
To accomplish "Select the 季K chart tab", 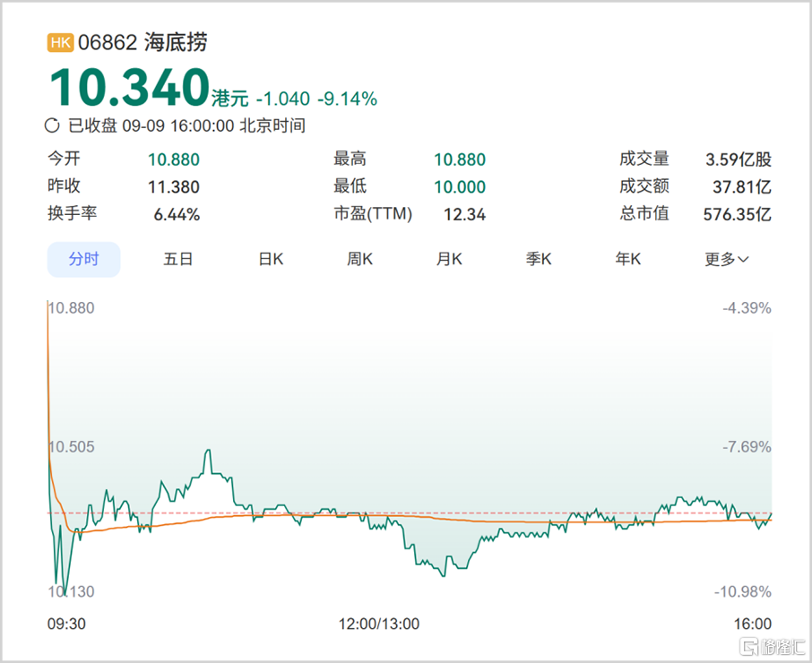I will click(539, 259).
